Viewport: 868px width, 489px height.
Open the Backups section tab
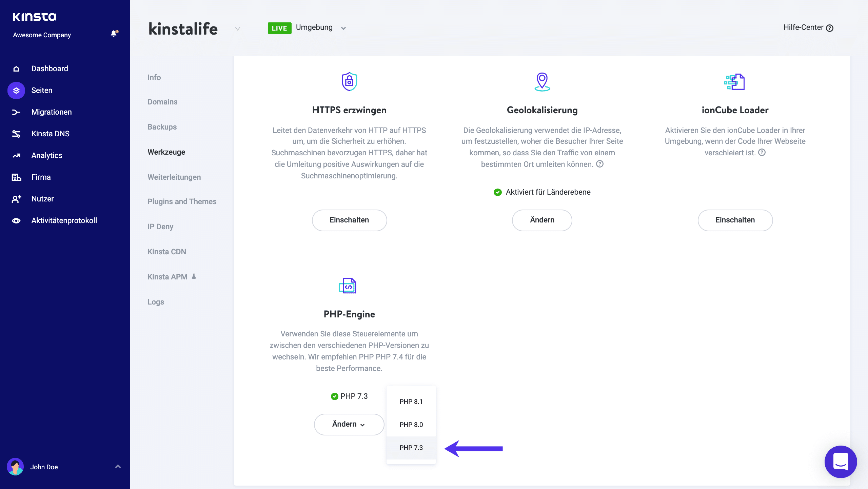(x=162, y=127)
